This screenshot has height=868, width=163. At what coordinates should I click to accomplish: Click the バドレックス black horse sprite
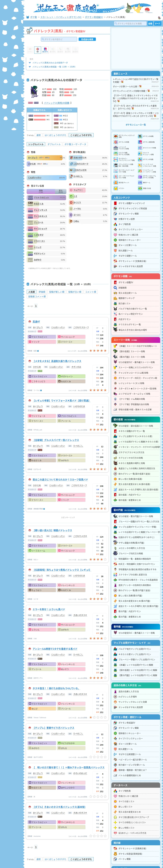pos(34,92)
